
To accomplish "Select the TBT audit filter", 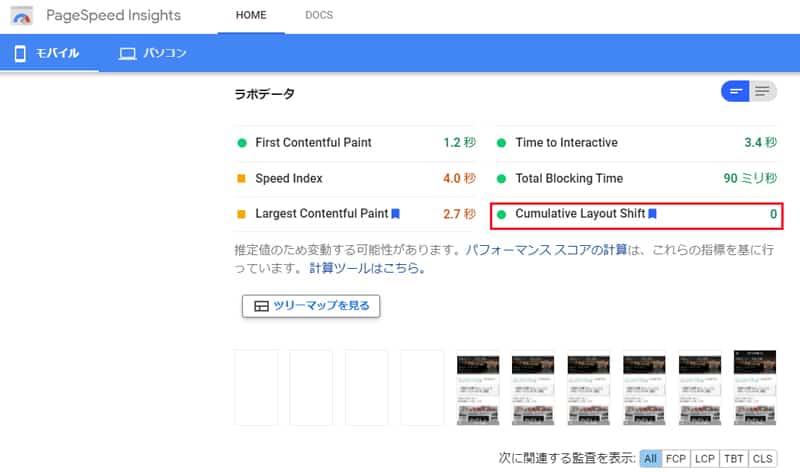I will click(734, 459).
